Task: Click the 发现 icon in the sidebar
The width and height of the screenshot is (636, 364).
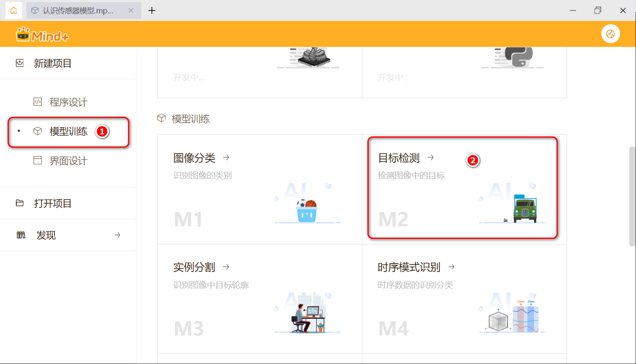Action: 21,235
